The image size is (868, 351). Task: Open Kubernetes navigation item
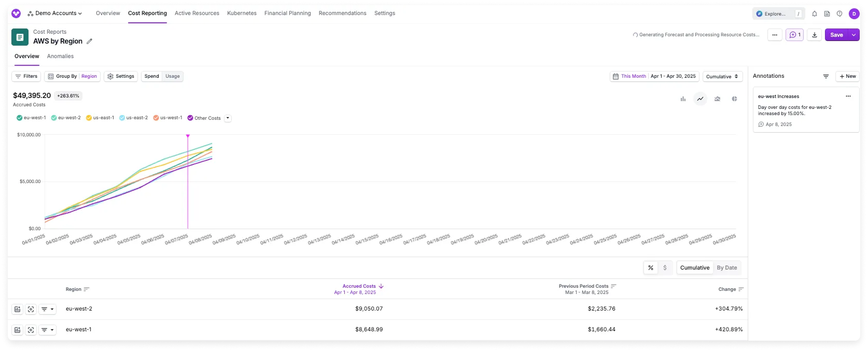[242, 13]
